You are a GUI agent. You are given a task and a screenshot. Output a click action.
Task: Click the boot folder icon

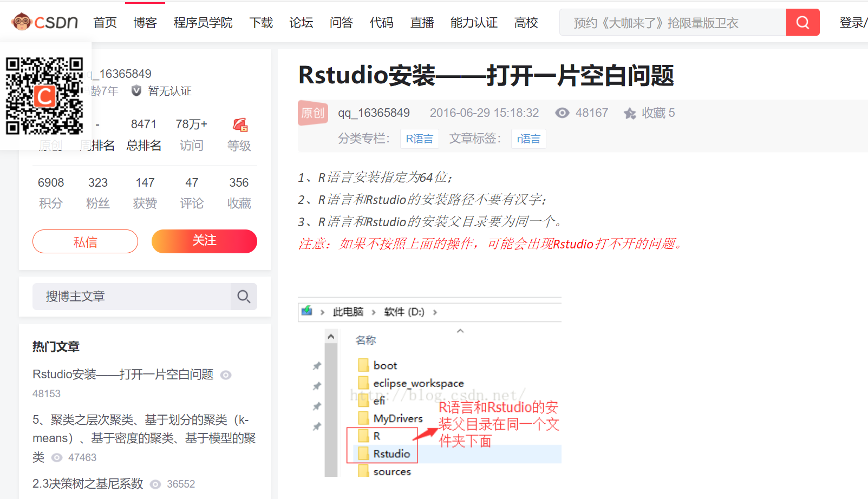[x=364, y=365]
